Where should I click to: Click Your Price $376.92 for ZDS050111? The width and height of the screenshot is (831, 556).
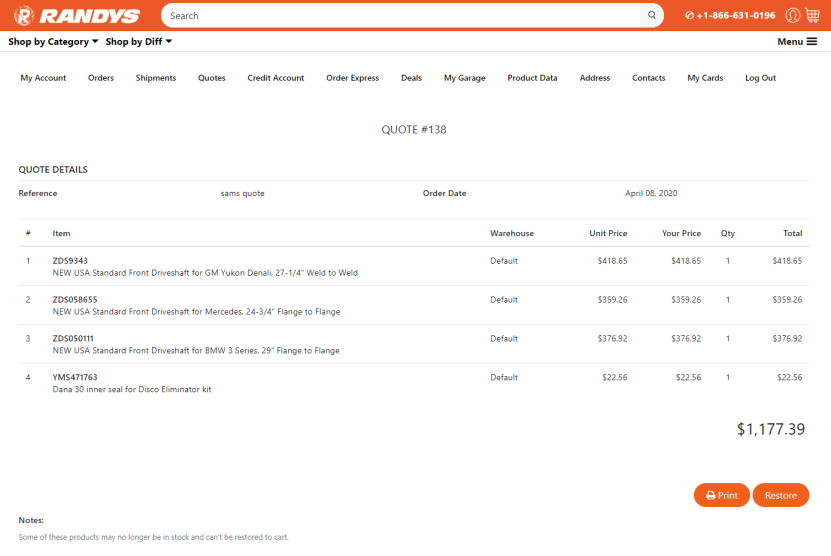click(x=686, y=338)
